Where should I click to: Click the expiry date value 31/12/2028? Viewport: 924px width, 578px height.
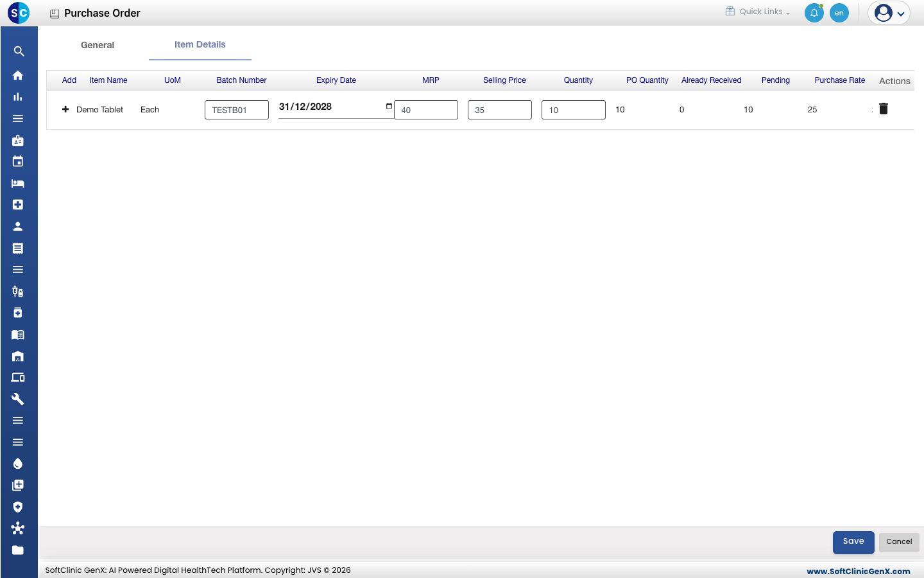pos(305,107)
